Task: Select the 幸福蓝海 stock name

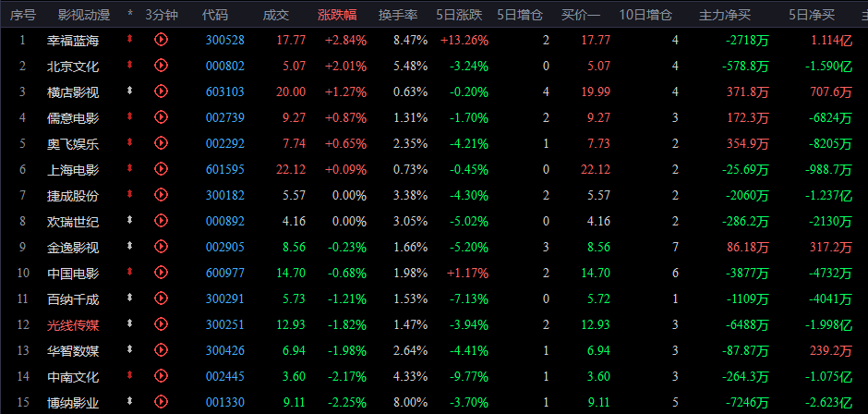Action: pyautogui.click(x=73, y=40)
